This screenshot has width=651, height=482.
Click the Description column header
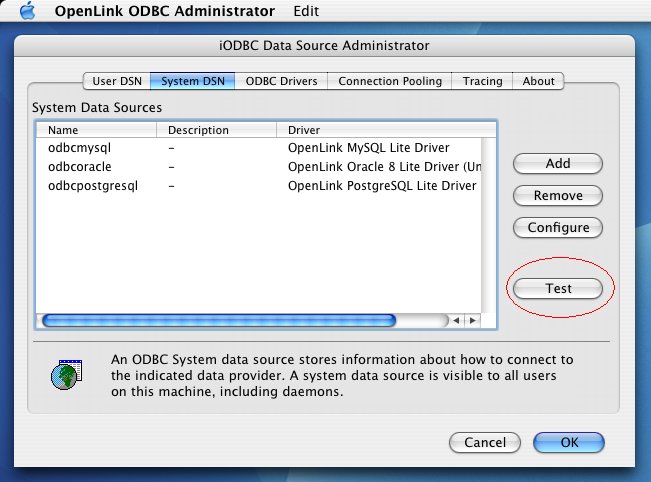coord(216,130)
